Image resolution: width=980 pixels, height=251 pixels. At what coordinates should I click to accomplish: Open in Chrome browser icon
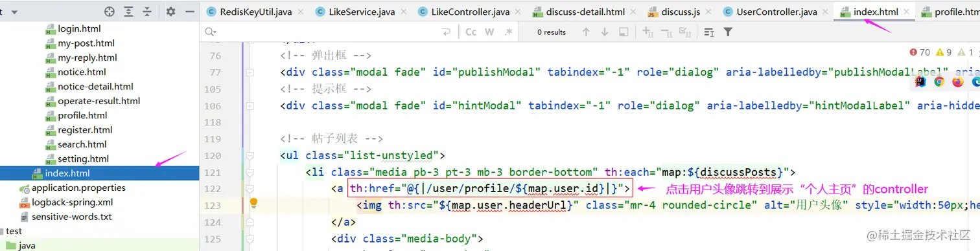[x=939, y=82]
